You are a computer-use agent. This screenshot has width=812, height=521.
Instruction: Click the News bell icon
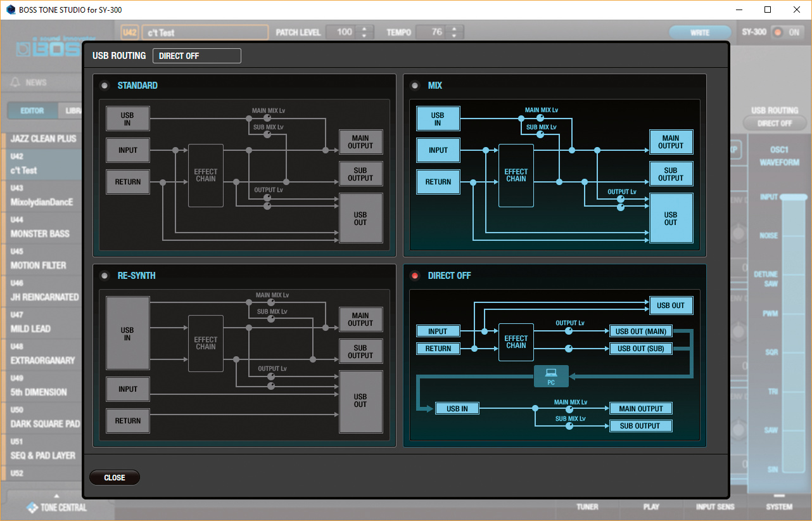(x=15, y=82)
